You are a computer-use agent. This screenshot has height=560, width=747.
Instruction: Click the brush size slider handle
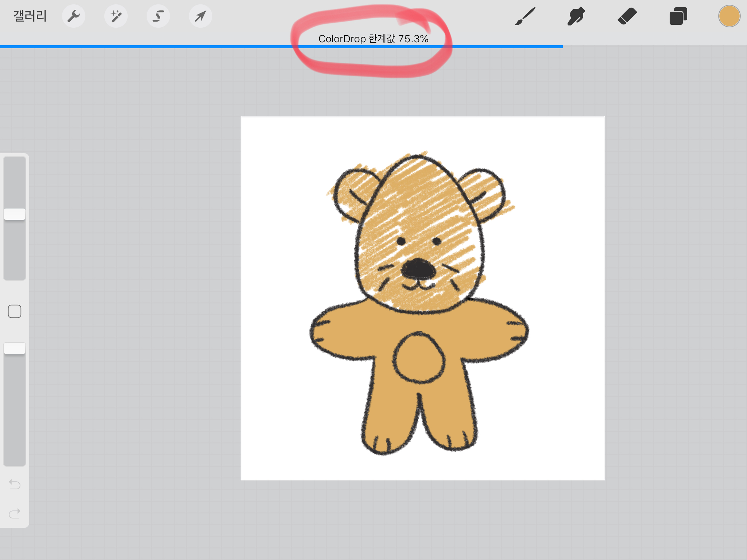15,214
